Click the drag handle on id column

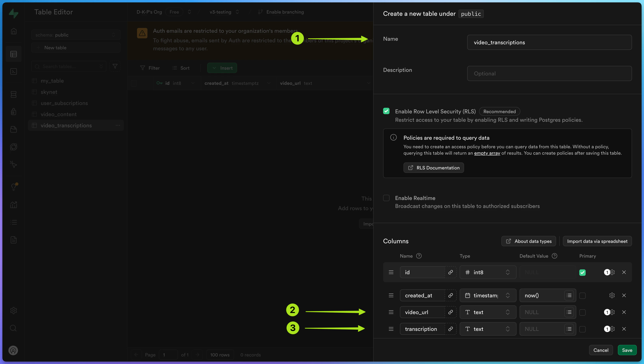click(x=391, y=272)
